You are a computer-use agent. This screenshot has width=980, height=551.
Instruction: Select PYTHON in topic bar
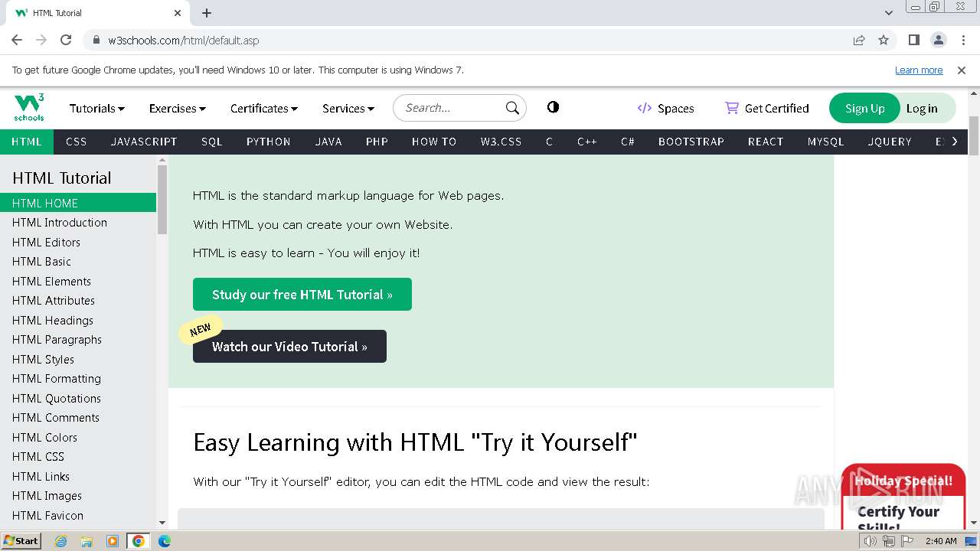click(269, 142)
